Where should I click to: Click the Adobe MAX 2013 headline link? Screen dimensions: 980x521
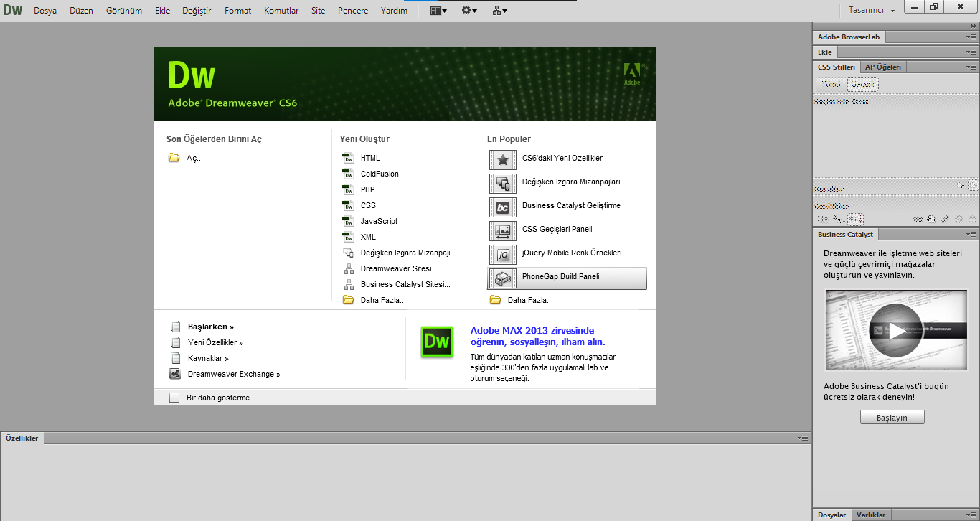(538, 336)
